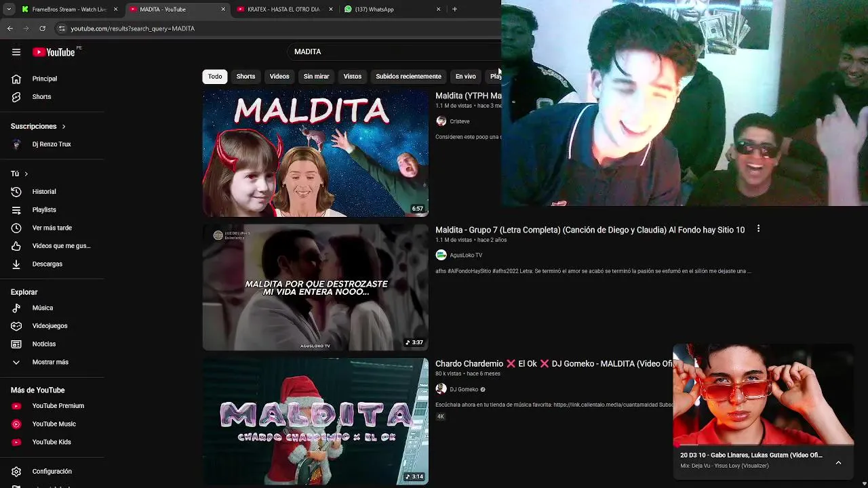
Task: Open Chardo Chardemio Santa thumbnail
Action: [x=315, y=421]
